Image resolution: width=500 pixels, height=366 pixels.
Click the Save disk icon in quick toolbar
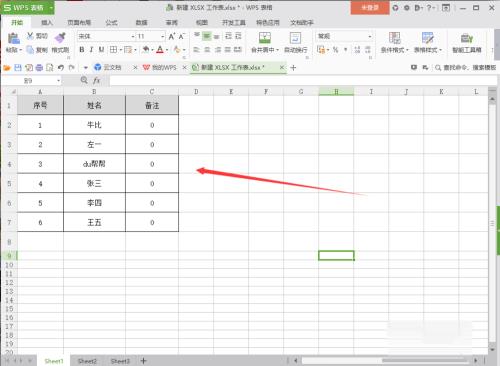coord(18,68)
